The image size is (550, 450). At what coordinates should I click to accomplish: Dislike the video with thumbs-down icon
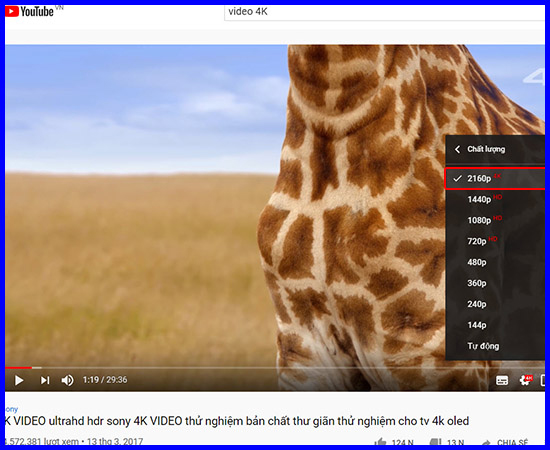click(436, 443)
